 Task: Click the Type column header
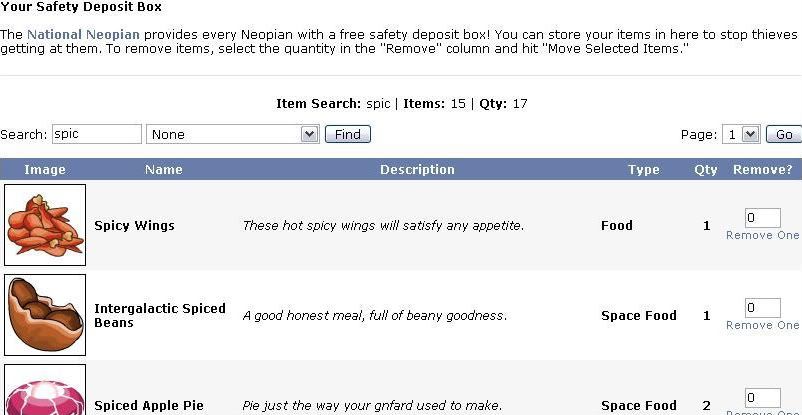[644, 169]
